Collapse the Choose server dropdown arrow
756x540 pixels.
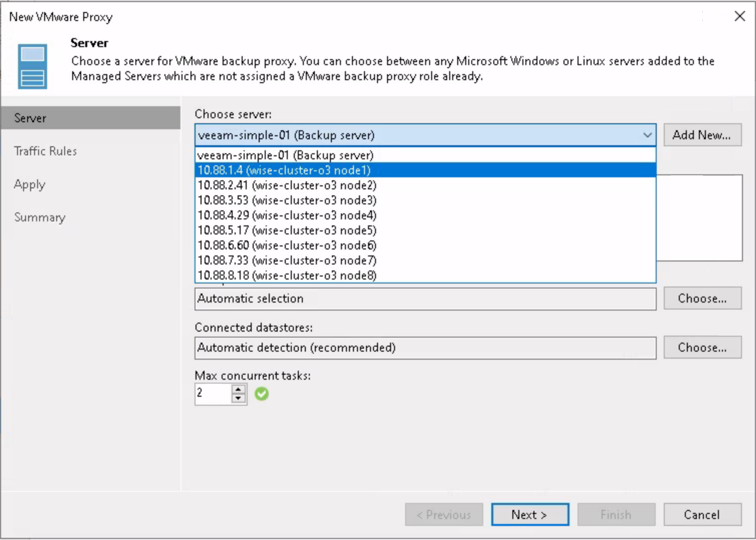point(647,135)
